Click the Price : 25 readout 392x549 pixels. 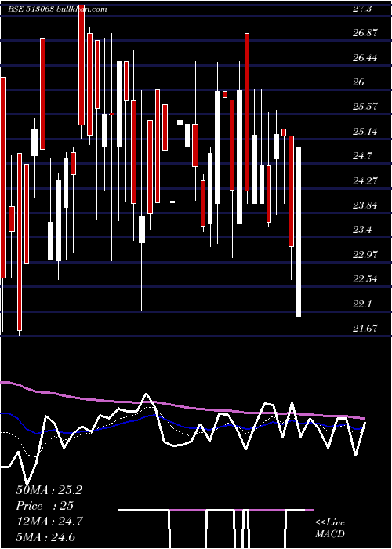45,506
